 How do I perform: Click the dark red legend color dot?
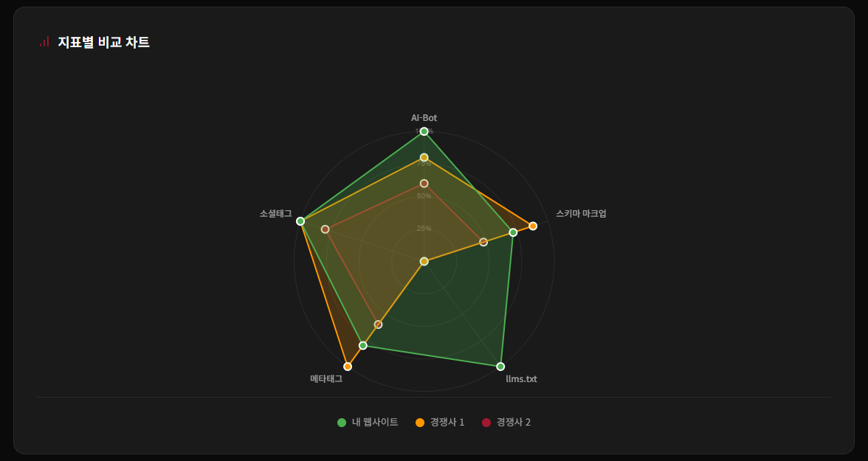point(486,423)
